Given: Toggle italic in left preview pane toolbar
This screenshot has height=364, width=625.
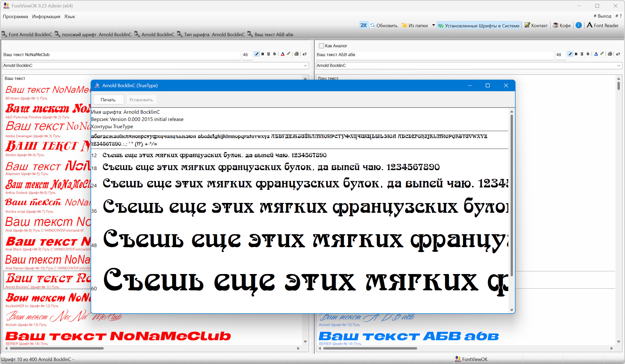Looking at the screenshot, I should point(256,54).
